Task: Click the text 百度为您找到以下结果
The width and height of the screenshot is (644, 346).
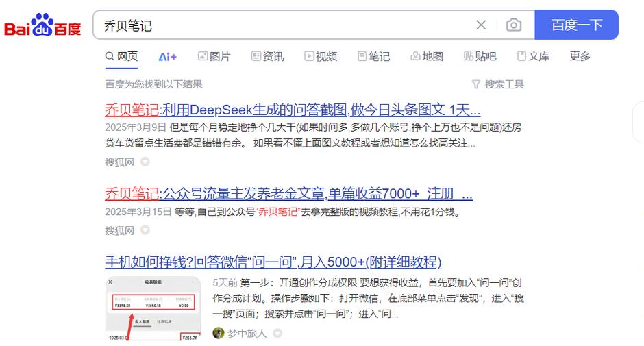Action: coord(153,84)
